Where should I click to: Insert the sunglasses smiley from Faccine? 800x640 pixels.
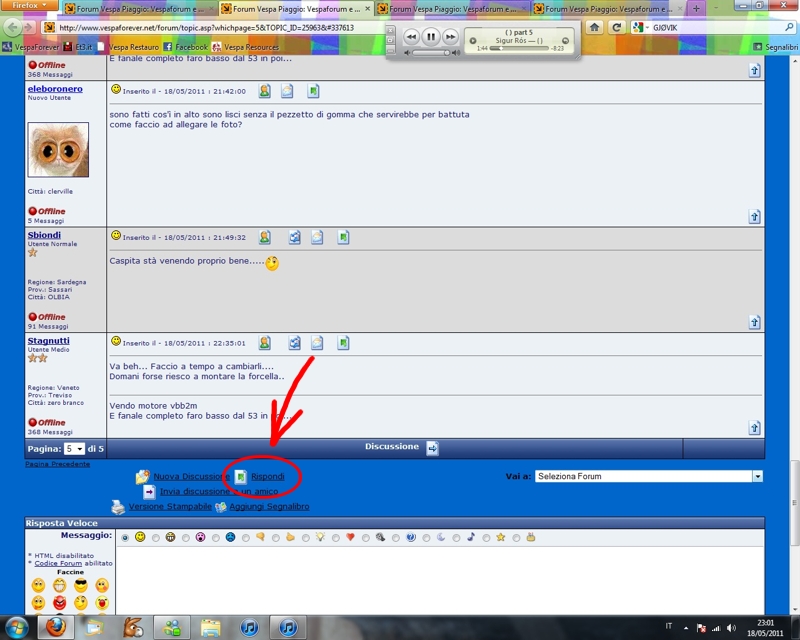81,585
